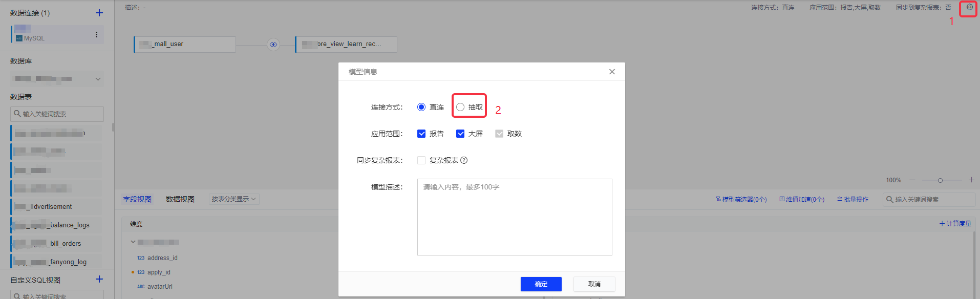Switch to the 数据视图 tab
This screenshot has width=980, height=299.
[180, 199]
